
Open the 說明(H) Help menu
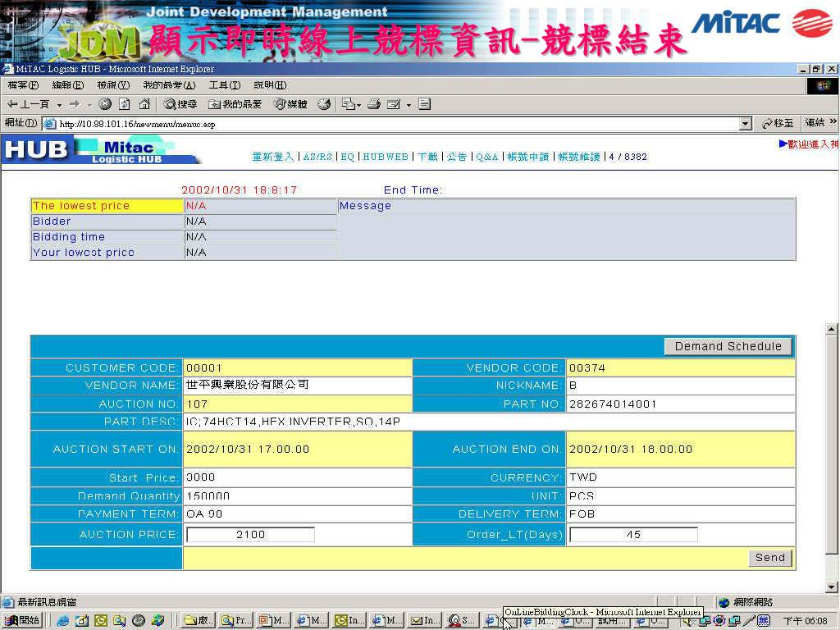[270, 85]
